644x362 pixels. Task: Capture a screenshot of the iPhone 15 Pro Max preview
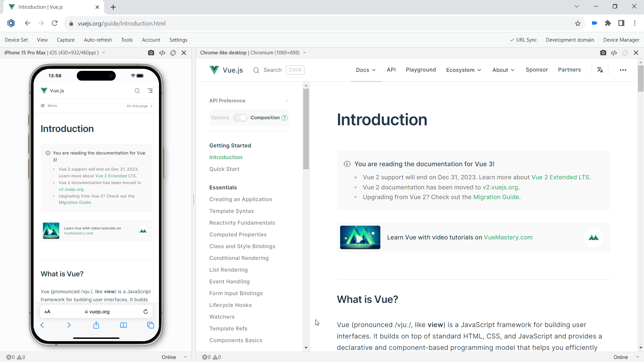click(x=151, y=53)
